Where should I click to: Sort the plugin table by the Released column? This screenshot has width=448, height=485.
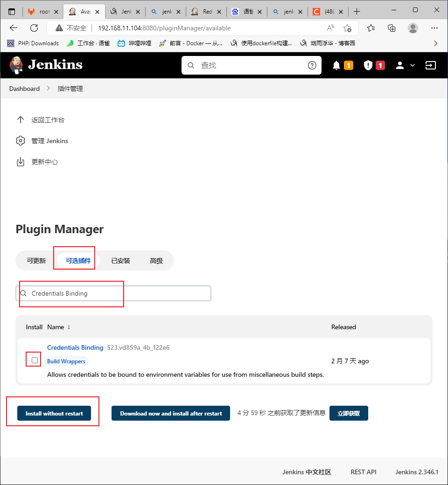coord(343,327)
